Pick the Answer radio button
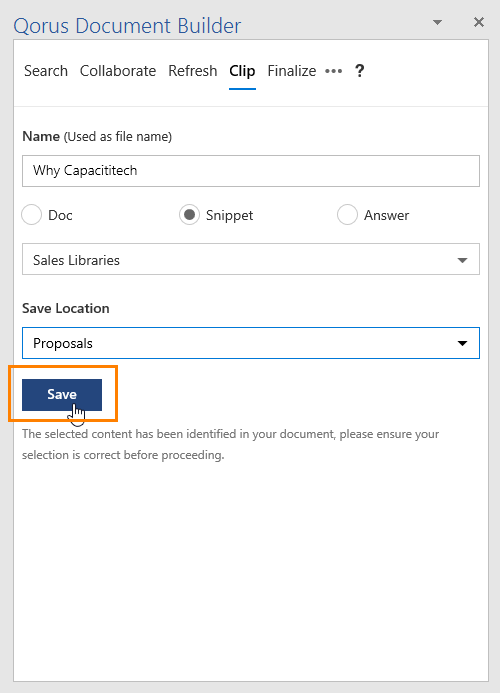Viewport: 500px width, 693px height. click(x=347, y=215)
